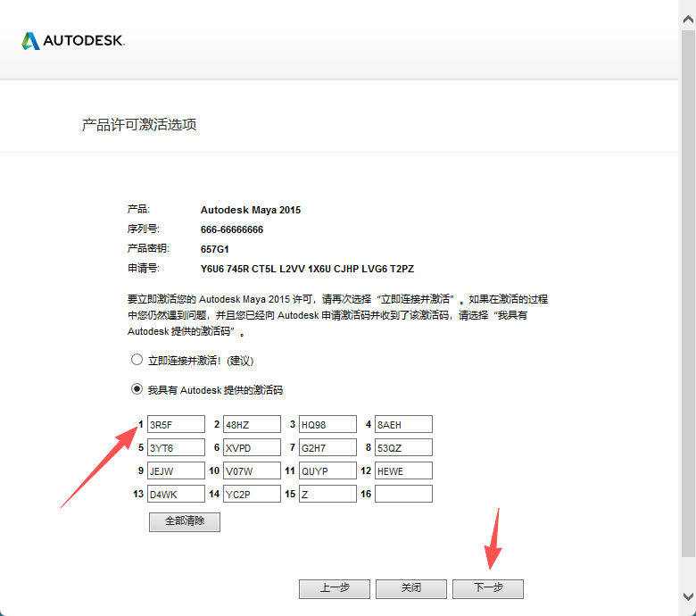Screen dimensions: 696x616
Task: Click activation code field 1 containing 3R5F
Action: point(176,424)
